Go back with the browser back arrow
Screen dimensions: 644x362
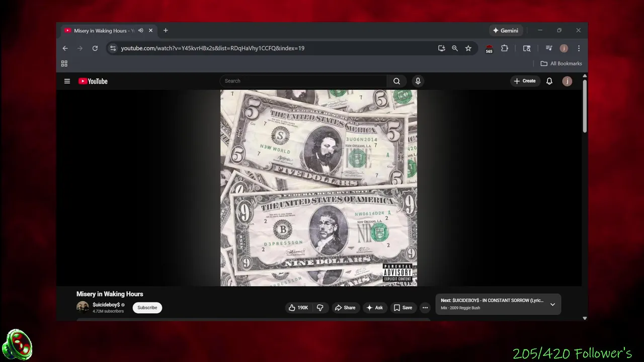(65, 48)
